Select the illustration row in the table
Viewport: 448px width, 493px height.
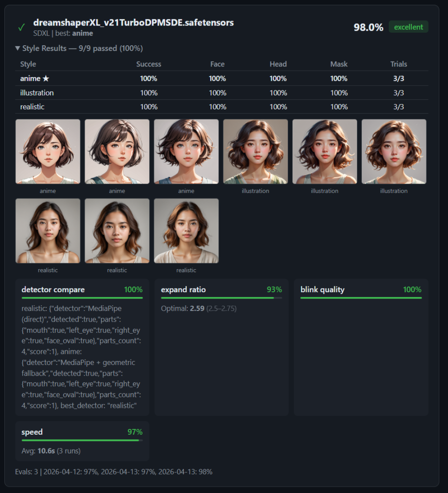[221, 93]
